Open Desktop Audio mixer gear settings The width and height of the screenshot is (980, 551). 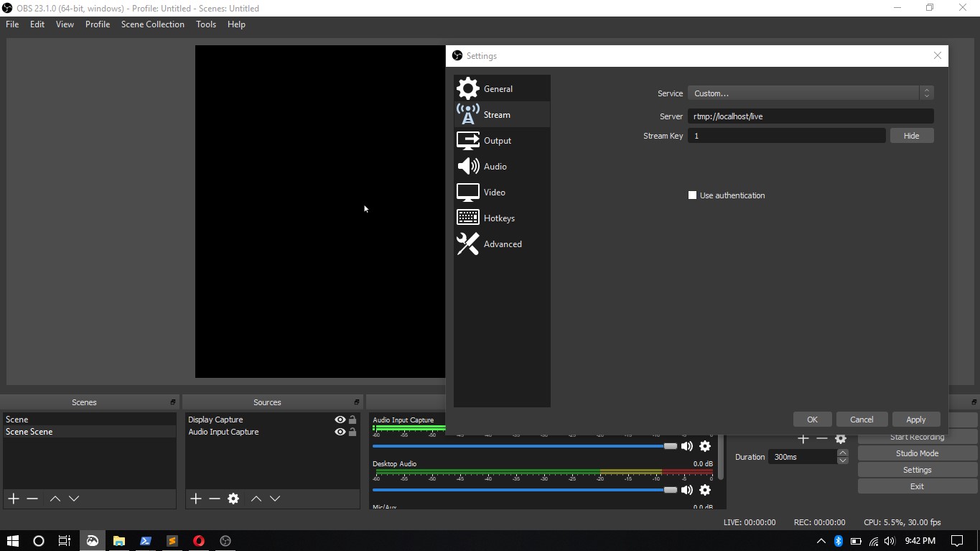705,490
